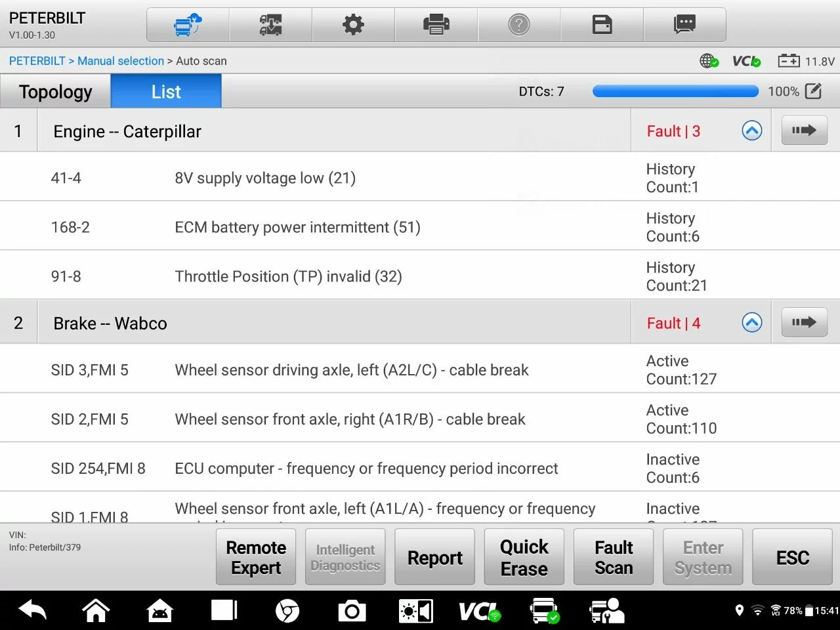Screen dimensions: 840x630
Task: Open help with the question mark icon
Action: click(x=519, y=25)
